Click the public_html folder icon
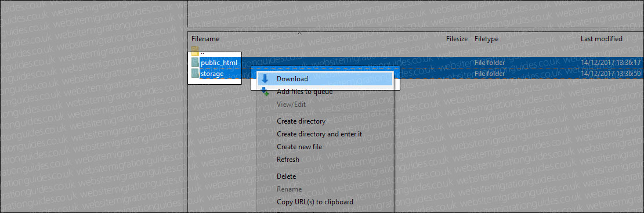The width and height of the screenshot is (644, 213). tap(195, 62)
